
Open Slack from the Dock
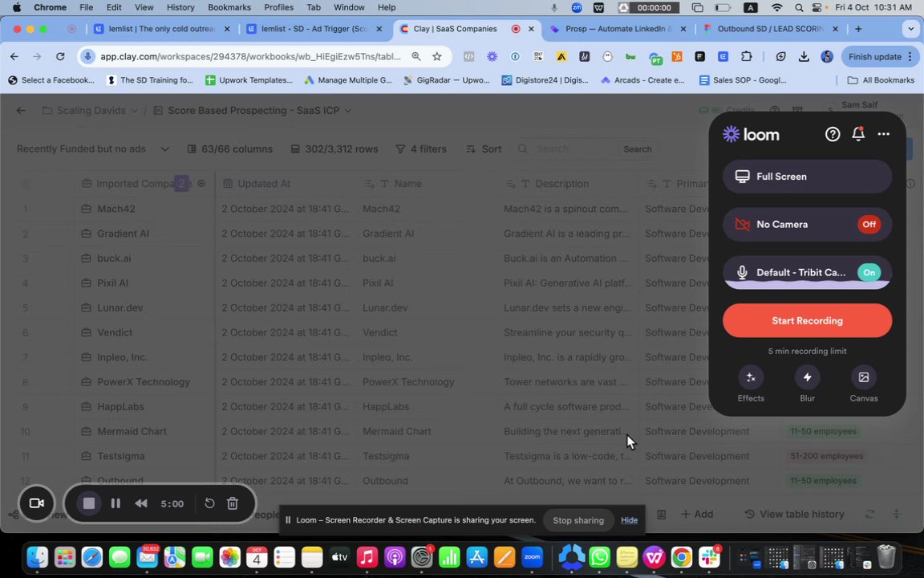coord(710,557)
